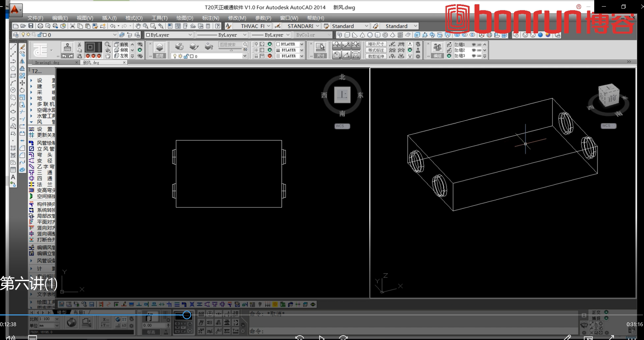Viewport: 644px width, 340px height.
Task: Click the 增补尺寸 button
Action: pyautogui.click(x=376, y=44)
